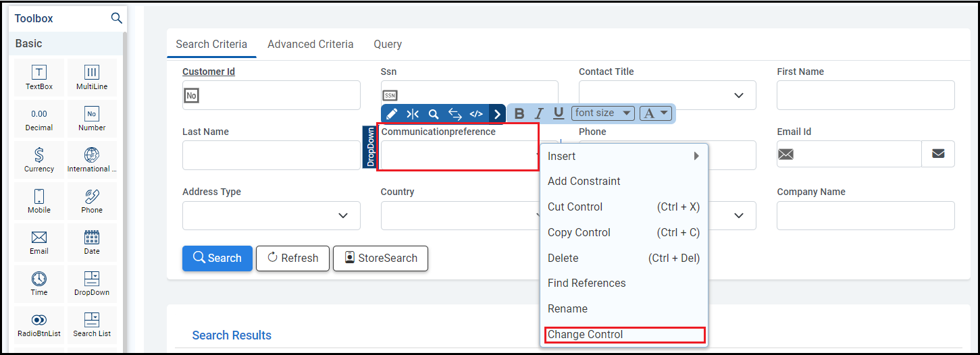Click the Email Id input field
Image resolution: width=980 pixels, height=355 pixels.
tap(850, 154)
